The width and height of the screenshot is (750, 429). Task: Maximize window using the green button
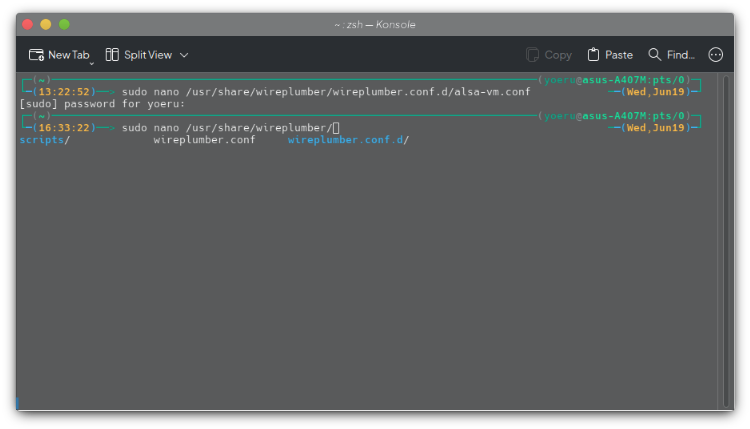64,24
